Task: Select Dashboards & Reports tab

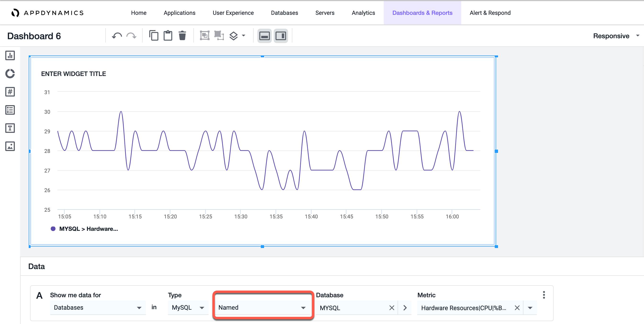Action: coord(422,13)
